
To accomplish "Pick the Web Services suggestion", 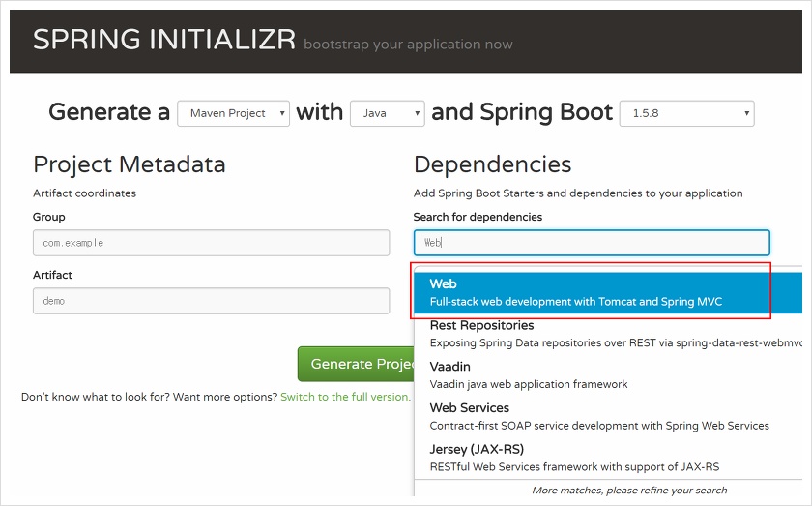I will [x=608, y=417].
